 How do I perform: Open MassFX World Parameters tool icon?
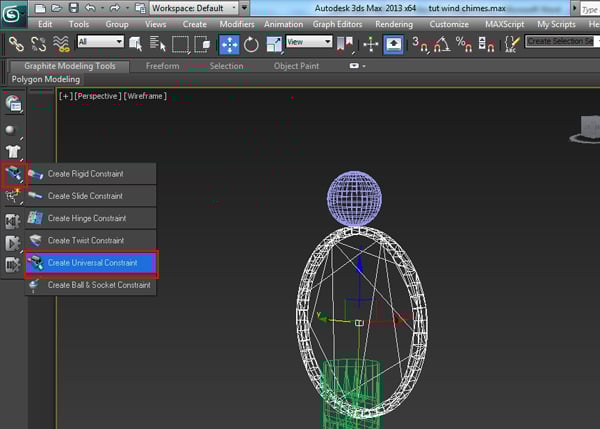[x=13, y=104]
